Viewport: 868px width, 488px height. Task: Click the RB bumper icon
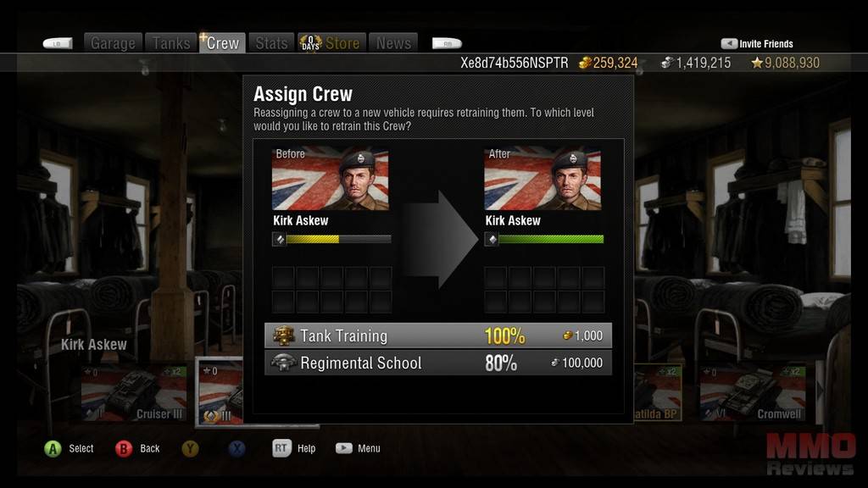coord(447,43)
